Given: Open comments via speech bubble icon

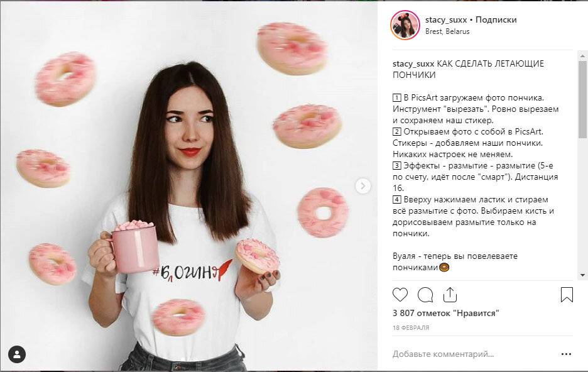Looking at the screenshot, I should point(425,295).
